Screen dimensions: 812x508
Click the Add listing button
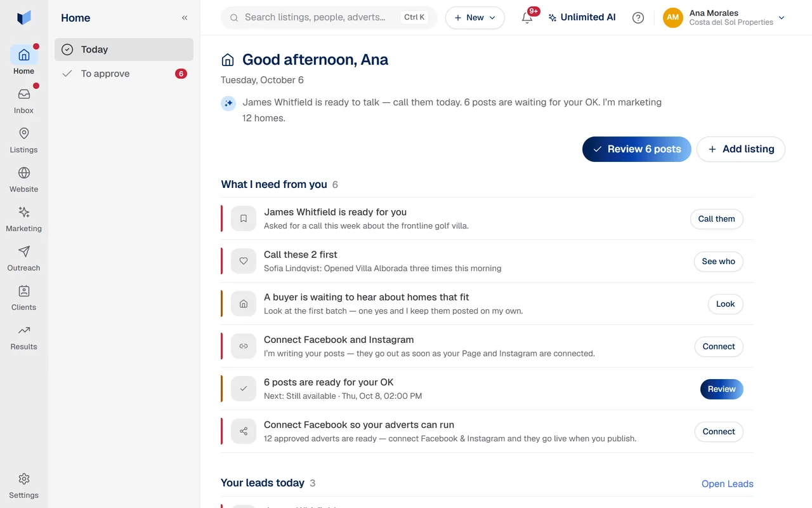[741, 149]
